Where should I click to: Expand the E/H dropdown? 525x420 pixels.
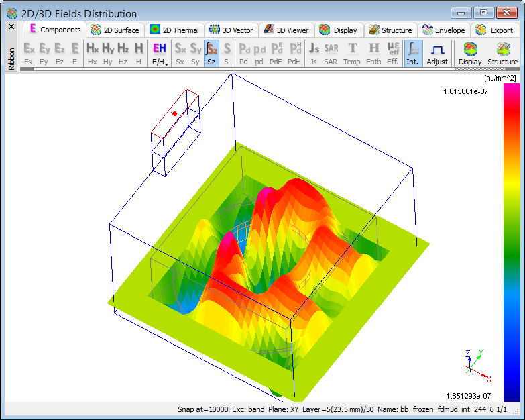[x=160, y=53]
